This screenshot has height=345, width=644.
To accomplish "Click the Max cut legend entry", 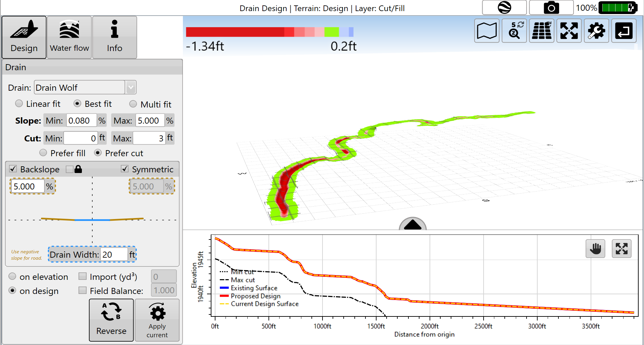I will tap(238, 280).
